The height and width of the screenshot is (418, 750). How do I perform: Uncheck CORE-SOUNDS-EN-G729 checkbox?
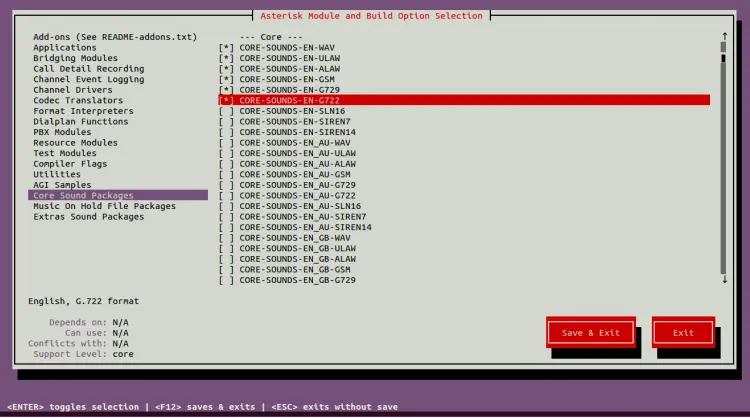(x=226, y=89)
